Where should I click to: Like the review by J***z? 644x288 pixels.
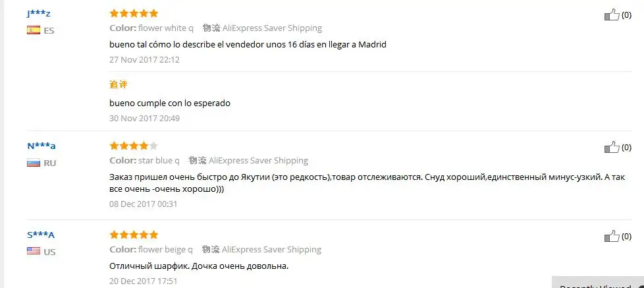coord(612,15)
